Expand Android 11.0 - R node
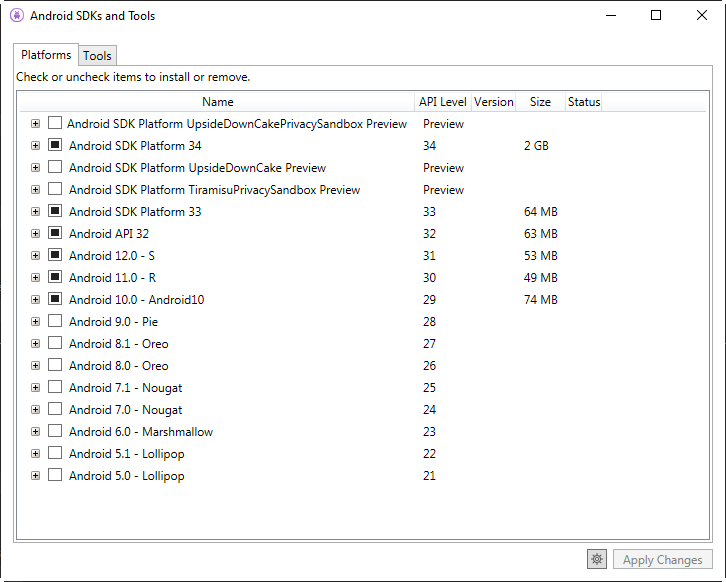 [x=35, y=277]
